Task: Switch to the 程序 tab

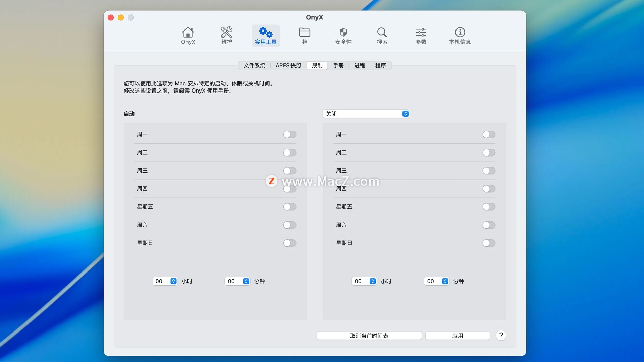Action: pyautogui.click(x=381, y=65)
